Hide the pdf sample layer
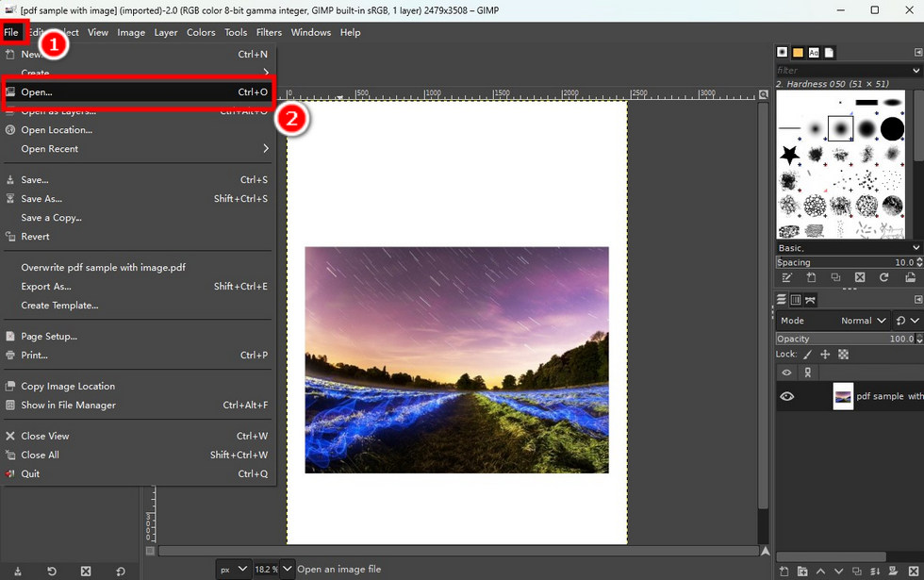 coord(785,396)
